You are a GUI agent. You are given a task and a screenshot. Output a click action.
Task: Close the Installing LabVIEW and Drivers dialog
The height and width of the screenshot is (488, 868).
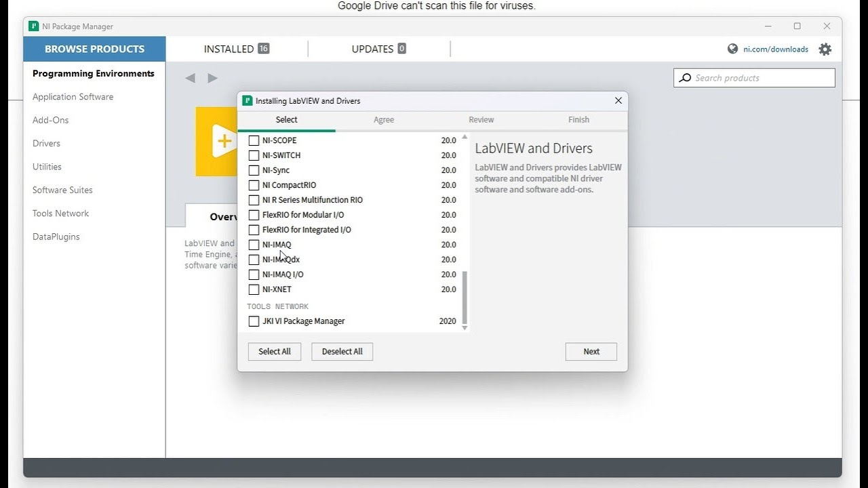(x=618, y=100)
